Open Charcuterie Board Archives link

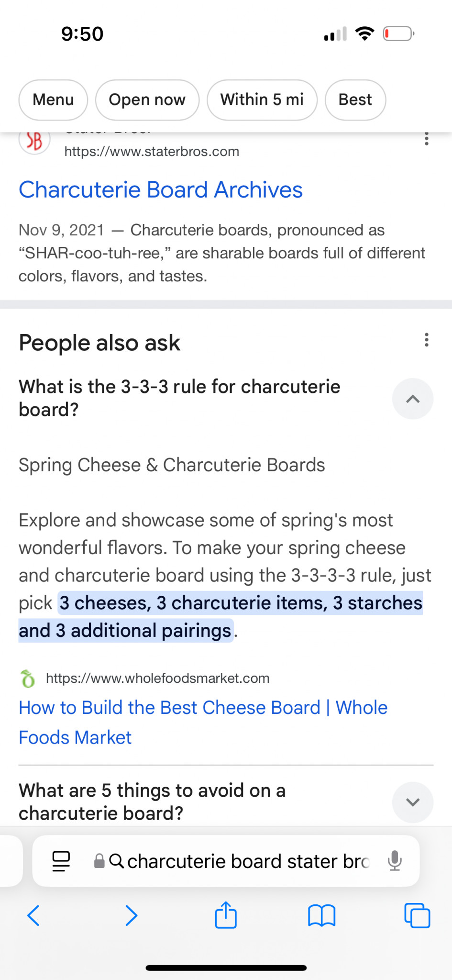[x=161, y=190]
